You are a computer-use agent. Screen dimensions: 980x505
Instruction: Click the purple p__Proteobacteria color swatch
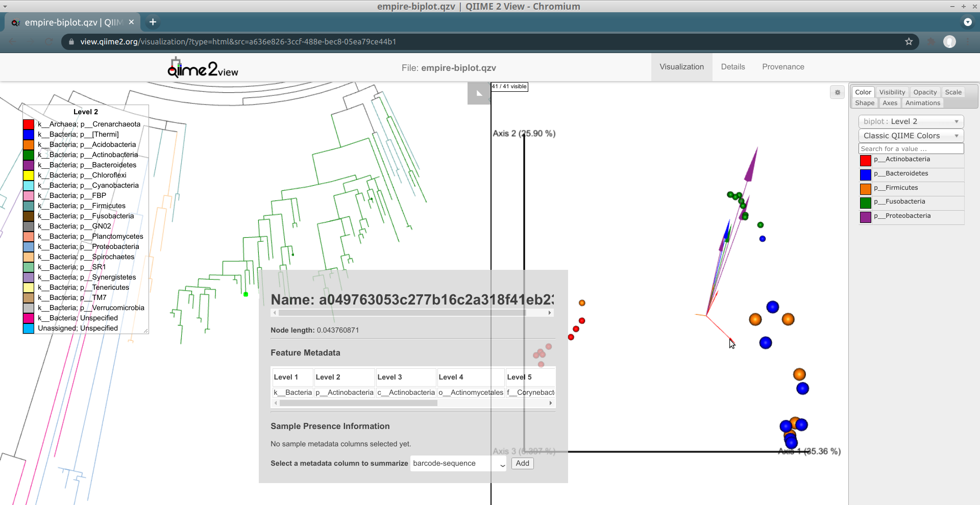pyautogui.click(x=865, y=217)
